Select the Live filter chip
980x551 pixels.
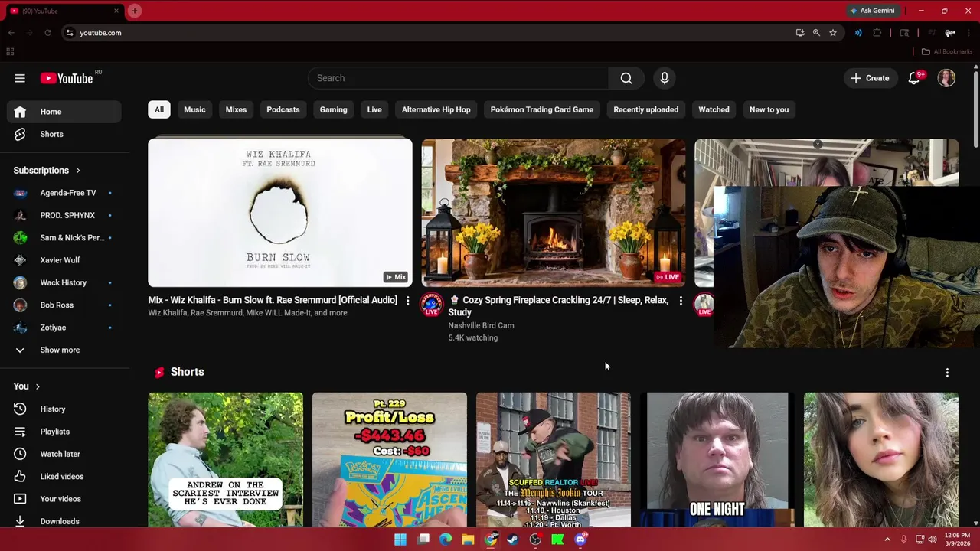pos(374,109)
